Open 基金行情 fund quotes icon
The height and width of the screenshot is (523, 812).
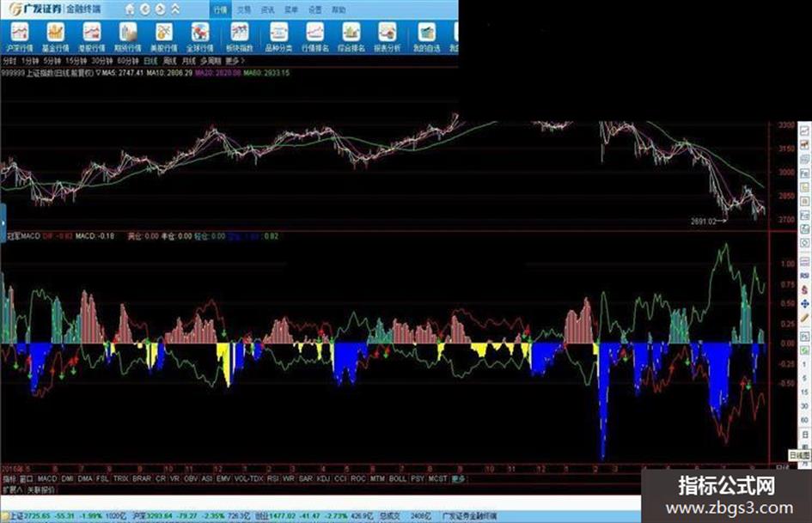55,37
